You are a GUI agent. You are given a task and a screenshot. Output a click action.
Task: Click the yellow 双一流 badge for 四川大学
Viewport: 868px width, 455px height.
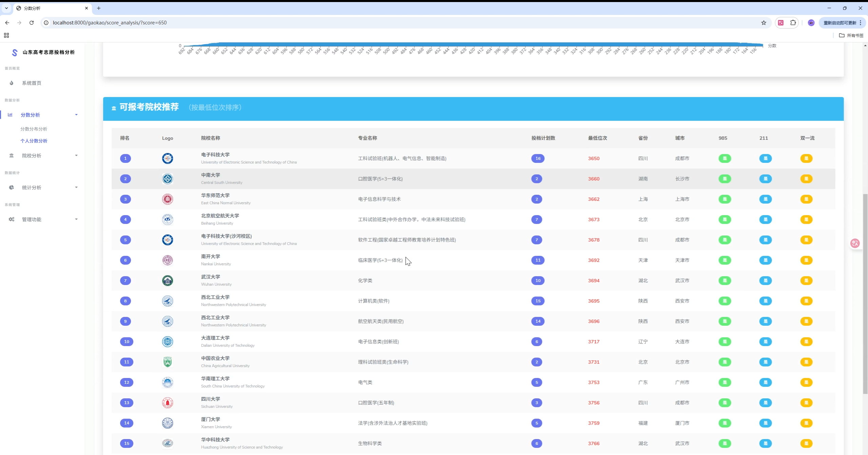(x=806, y=403)
